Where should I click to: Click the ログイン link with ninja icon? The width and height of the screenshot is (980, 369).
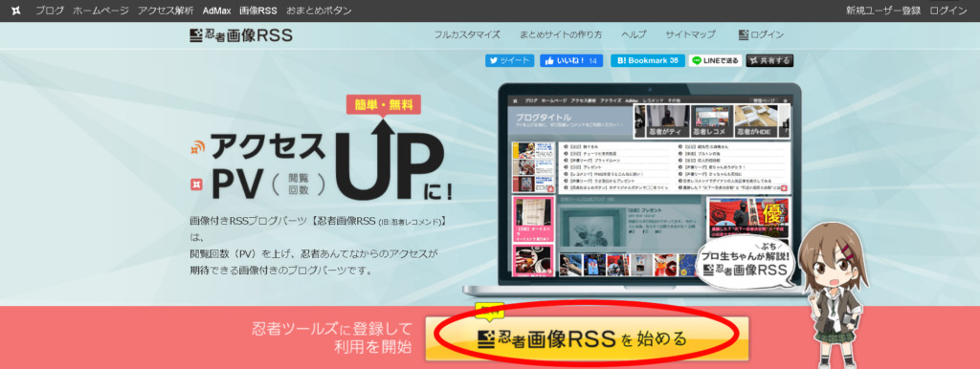[761, 35]
